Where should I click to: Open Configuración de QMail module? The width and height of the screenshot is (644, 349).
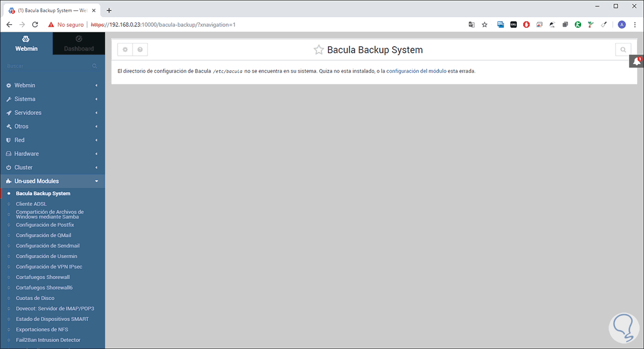coord(43,235)
